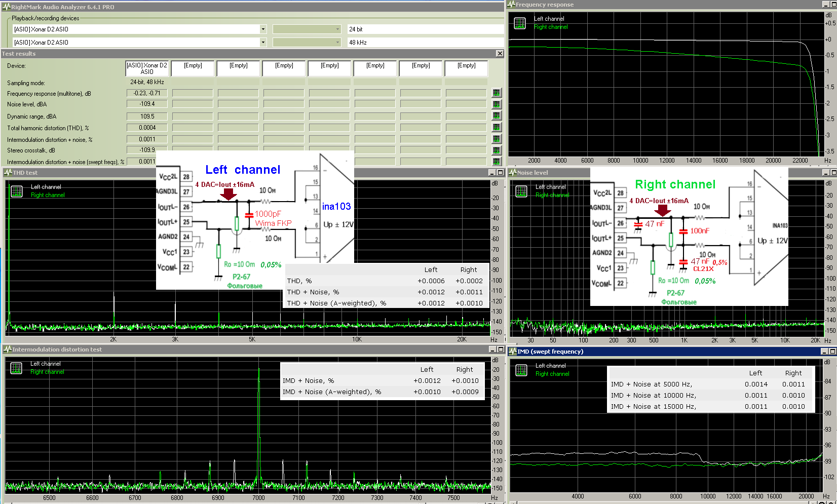Close the Test results panel
The image size is (837, 504).
point(500,54)
